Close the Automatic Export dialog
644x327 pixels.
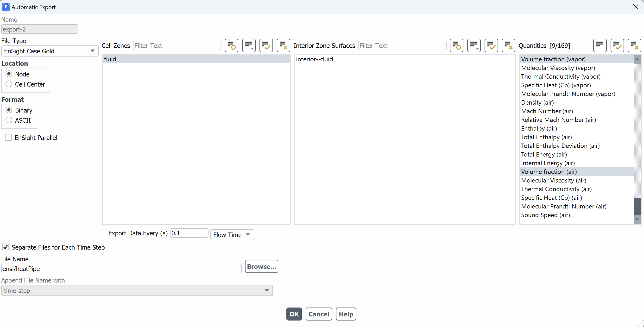(x=636, y=7)
